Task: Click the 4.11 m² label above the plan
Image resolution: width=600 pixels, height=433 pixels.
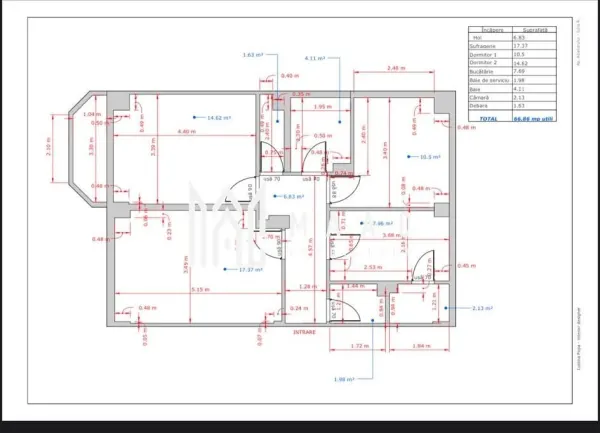Action: coord(315,58)
